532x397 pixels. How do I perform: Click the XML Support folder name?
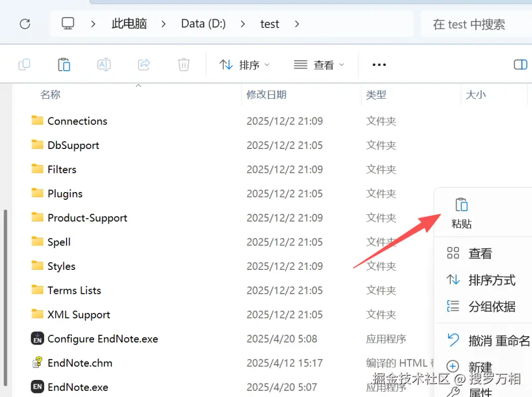[79, 314]
